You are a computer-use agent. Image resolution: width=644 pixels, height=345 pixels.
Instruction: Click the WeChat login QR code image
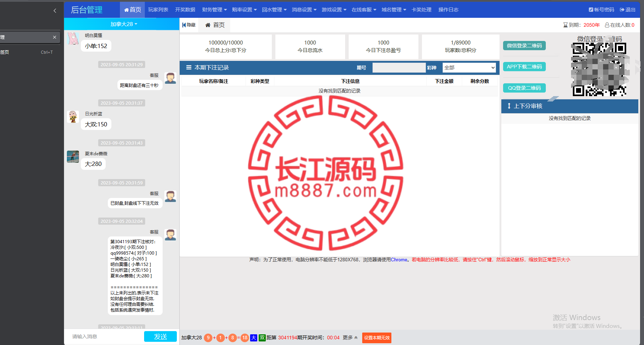(599, 69)
